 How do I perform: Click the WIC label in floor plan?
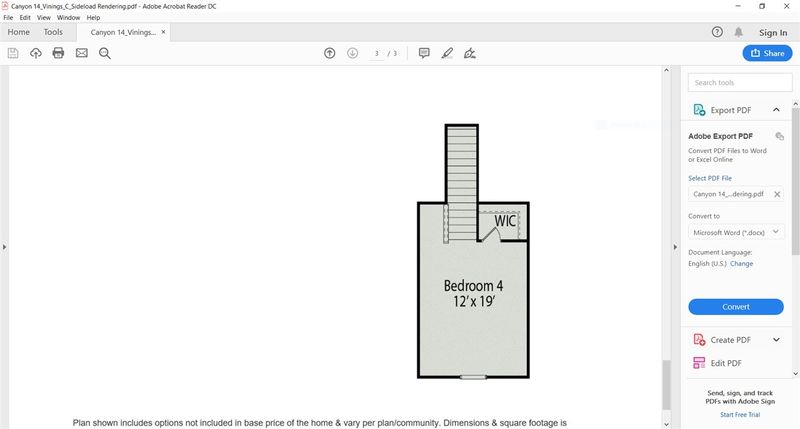click(x=505, y=221)
